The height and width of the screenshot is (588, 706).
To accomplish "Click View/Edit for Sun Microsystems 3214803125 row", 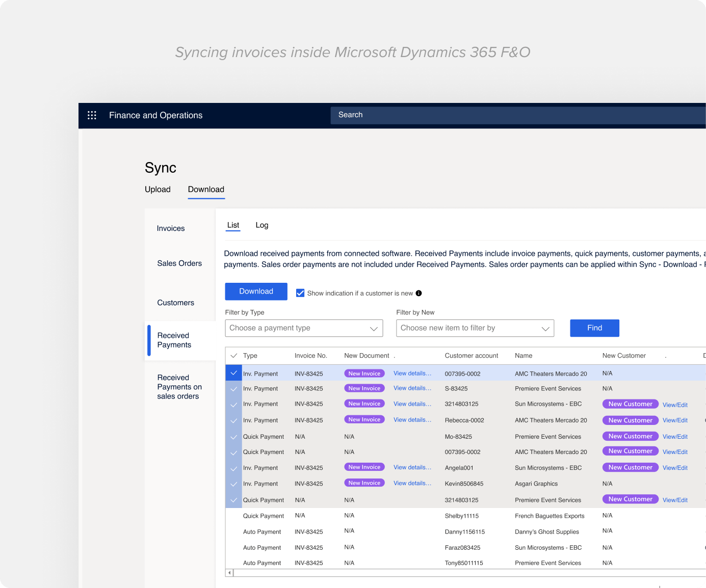I will (675, 405).
